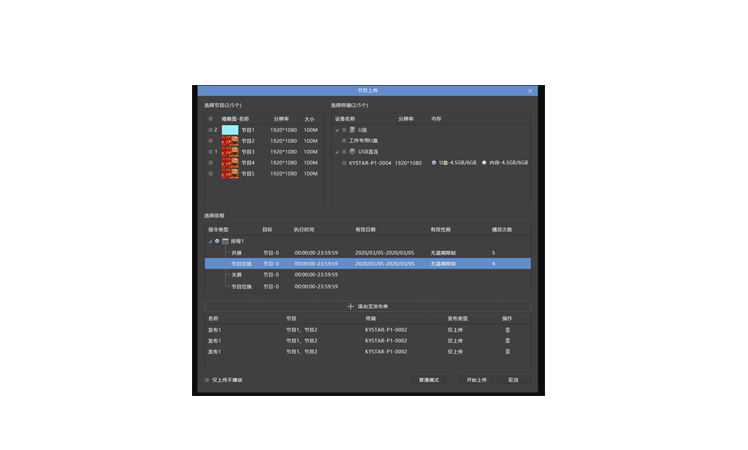The width and height of the screenshot is (748, 450).
Task: Click the 节目1 cyan thumbnail
Action: pos(229,129)
